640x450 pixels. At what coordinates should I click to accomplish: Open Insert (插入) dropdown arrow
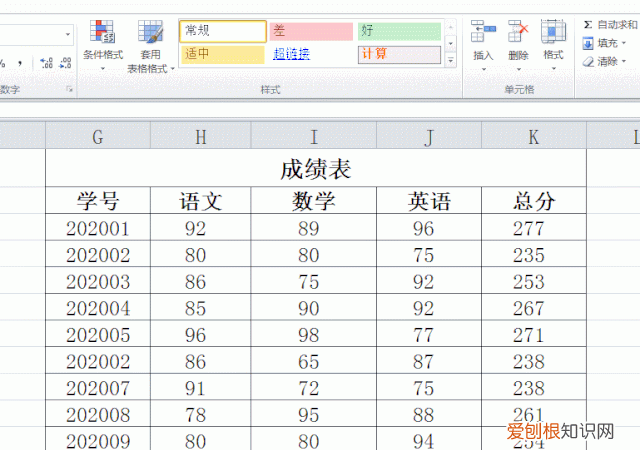484,69
